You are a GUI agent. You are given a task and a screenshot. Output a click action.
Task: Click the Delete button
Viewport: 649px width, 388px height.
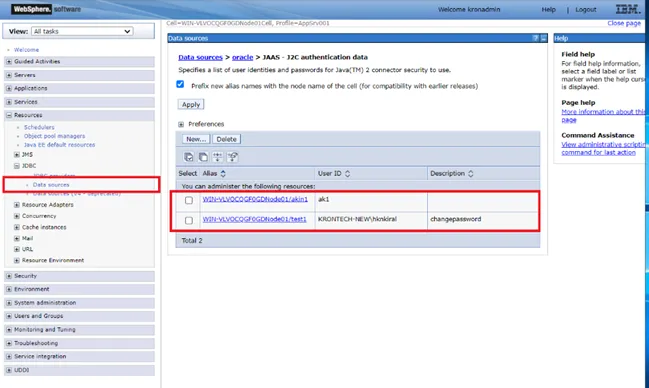[x=226, y=139]
